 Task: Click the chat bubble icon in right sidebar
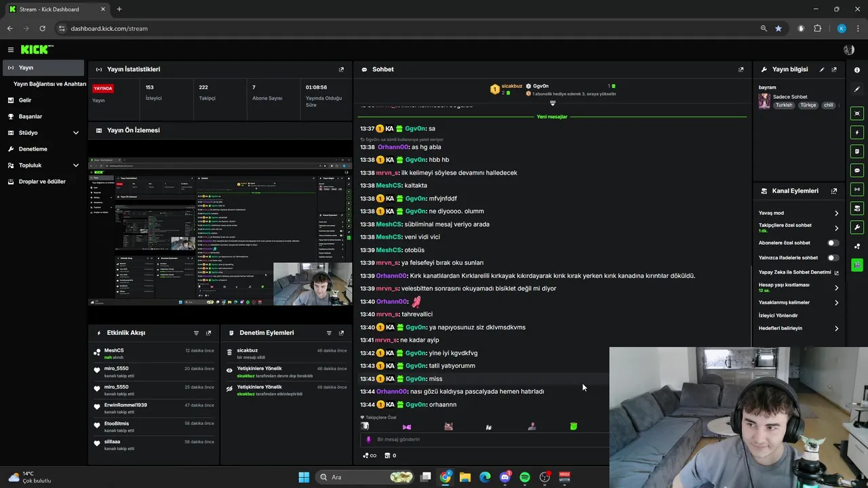[x=857, y=170]
